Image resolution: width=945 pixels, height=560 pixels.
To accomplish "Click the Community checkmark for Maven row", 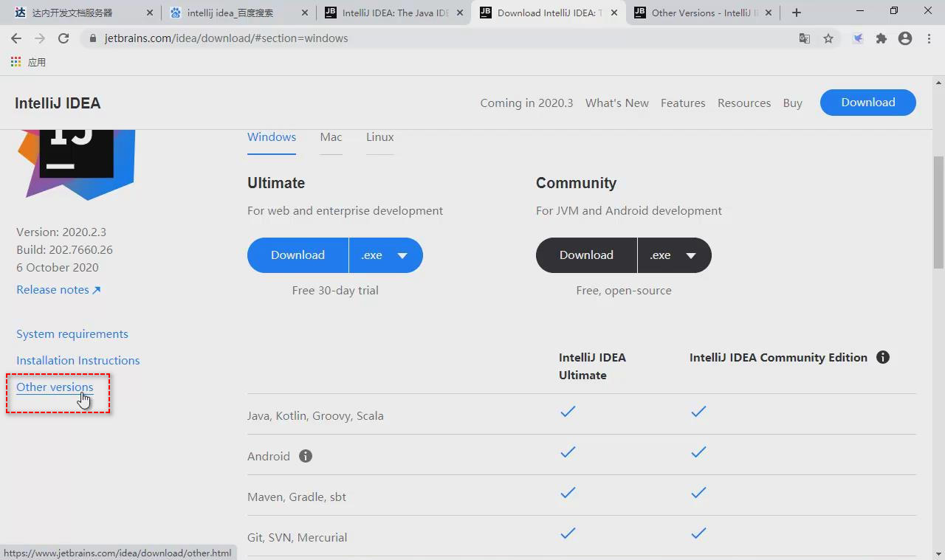I will pyautogui.click(x=698, y=492).
